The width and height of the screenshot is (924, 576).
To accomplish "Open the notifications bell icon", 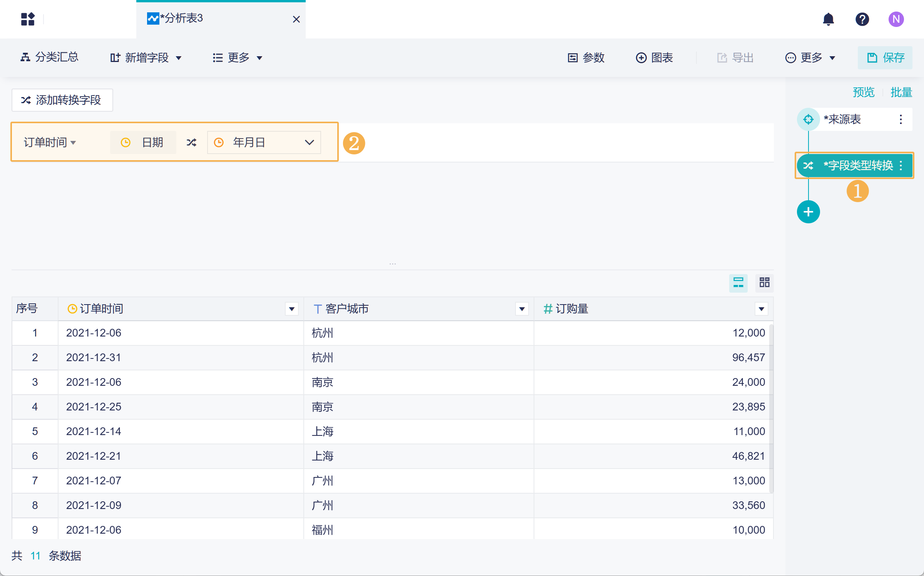I will coord(828,19).
